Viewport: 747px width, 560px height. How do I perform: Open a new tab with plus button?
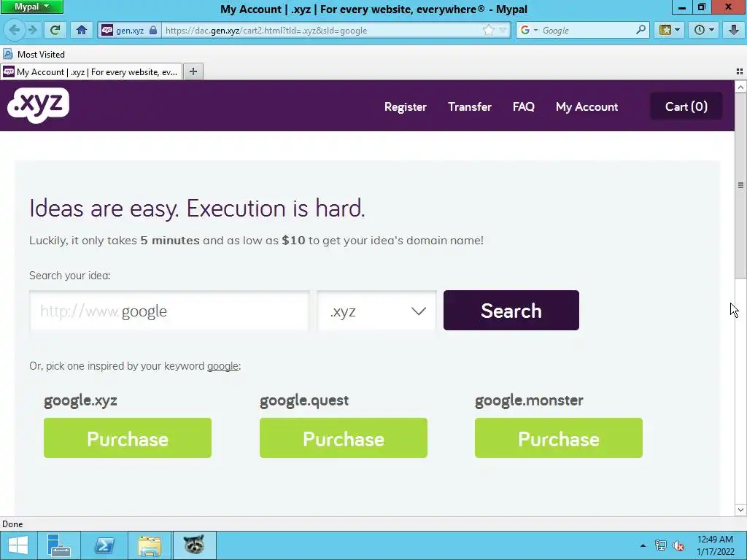click(193, 71)
